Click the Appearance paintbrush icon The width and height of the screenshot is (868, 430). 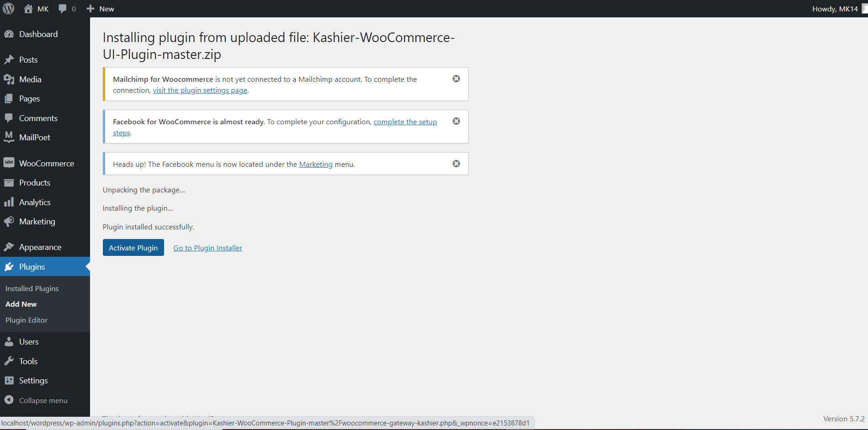point(9,247)
